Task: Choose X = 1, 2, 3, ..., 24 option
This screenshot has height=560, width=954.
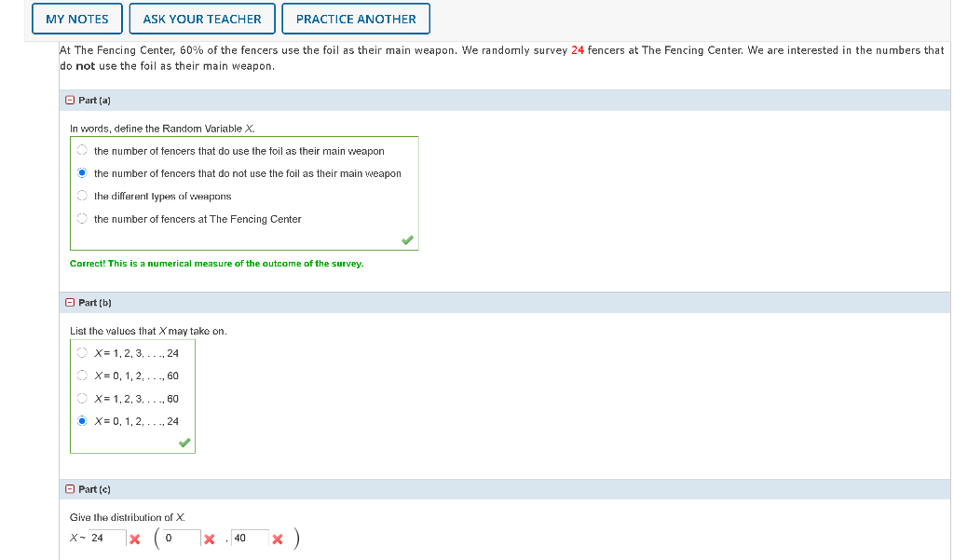Action: (82, 352)
